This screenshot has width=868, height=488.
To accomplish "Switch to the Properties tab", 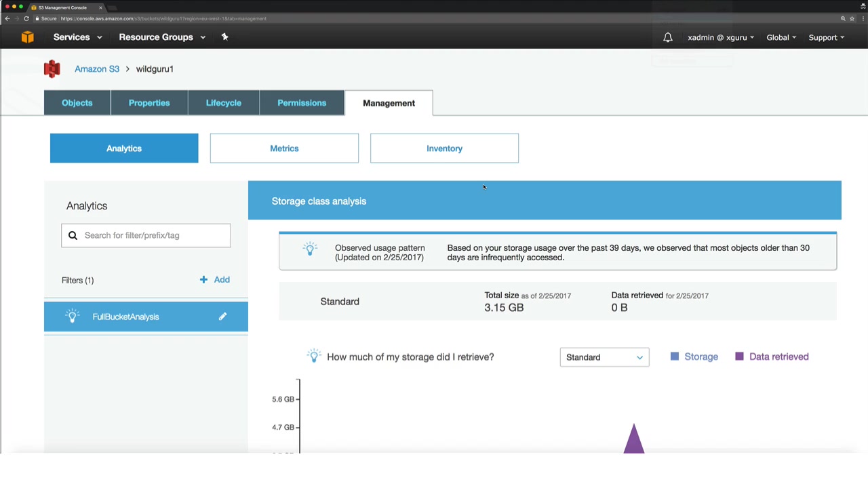I will 149,103.
